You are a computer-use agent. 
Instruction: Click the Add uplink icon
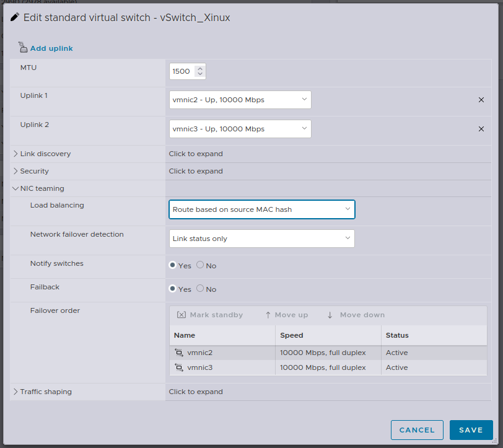tap(24, 47)
